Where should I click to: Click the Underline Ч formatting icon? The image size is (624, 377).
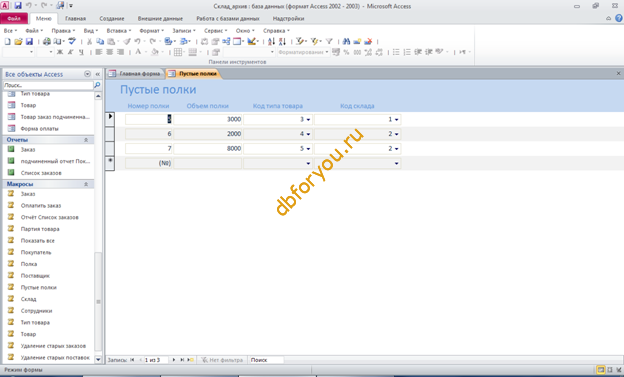tap(81, 52)
